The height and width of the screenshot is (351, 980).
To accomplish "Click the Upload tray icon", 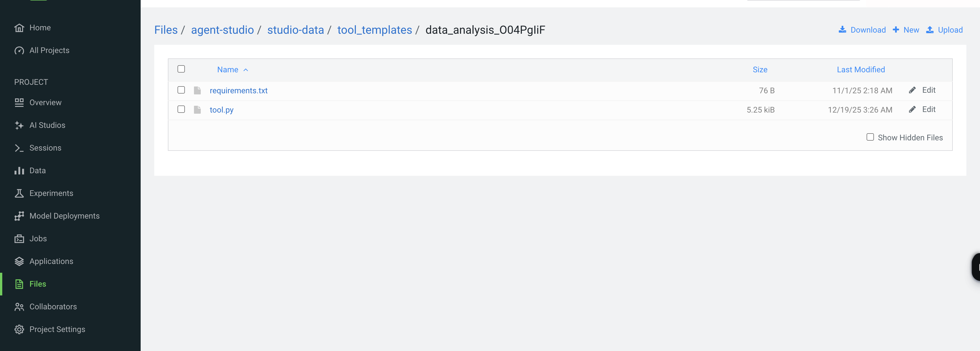I will pyautogui.click(x=930, y=30).
